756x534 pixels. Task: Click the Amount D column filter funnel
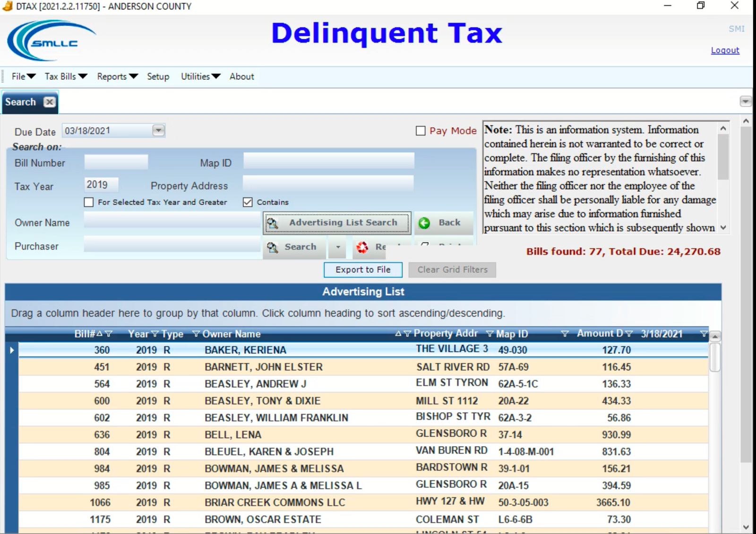pos(629,334)
